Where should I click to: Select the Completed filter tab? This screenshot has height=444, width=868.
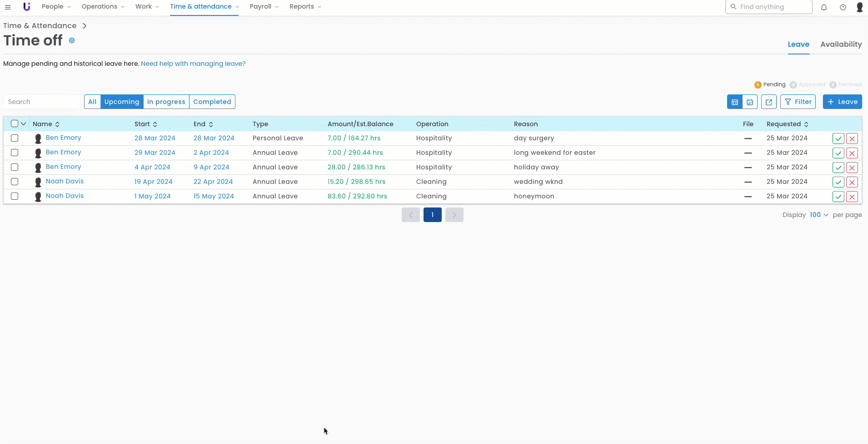(212, 102)
